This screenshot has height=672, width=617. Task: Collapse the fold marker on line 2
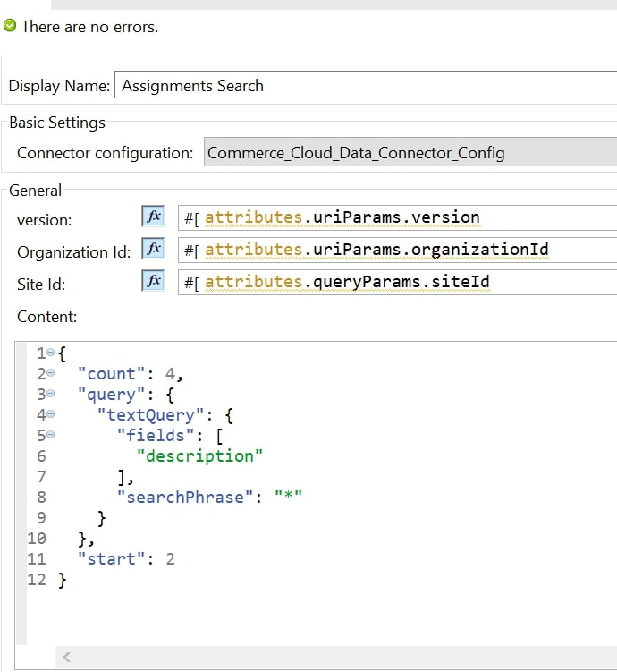click(51, 374)
